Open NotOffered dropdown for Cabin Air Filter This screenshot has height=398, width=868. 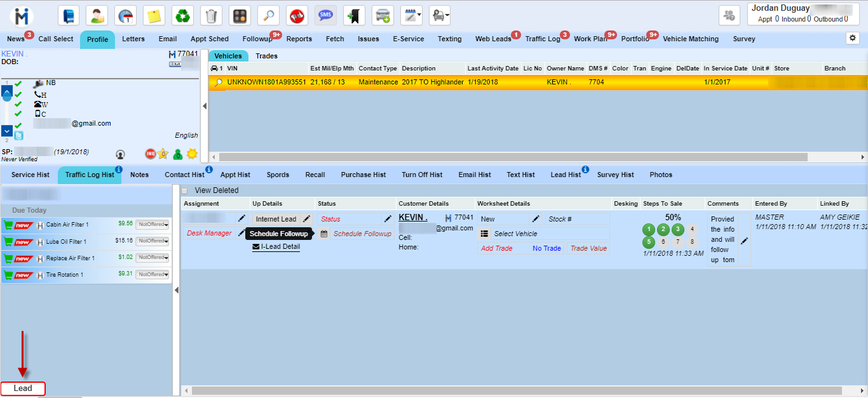[x=153, y=224]
